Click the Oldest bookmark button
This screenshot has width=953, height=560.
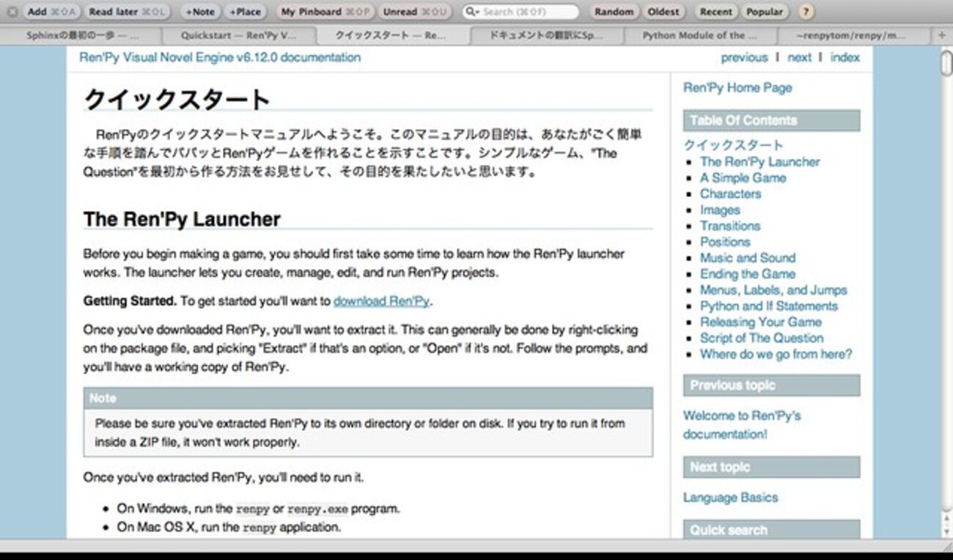tap(663, 12)
